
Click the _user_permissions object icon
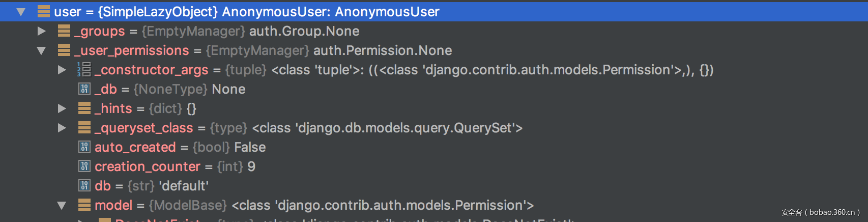click(x=64, y=50)
